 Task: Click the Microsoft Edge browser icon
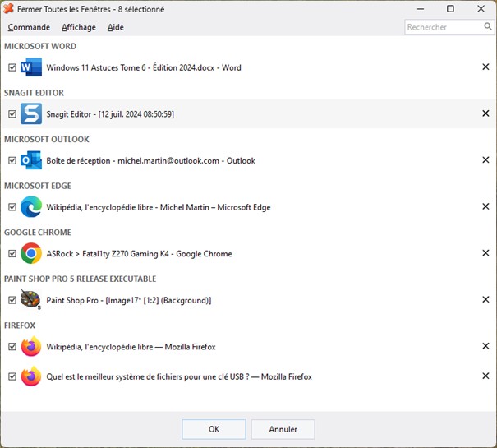point(31,207)
